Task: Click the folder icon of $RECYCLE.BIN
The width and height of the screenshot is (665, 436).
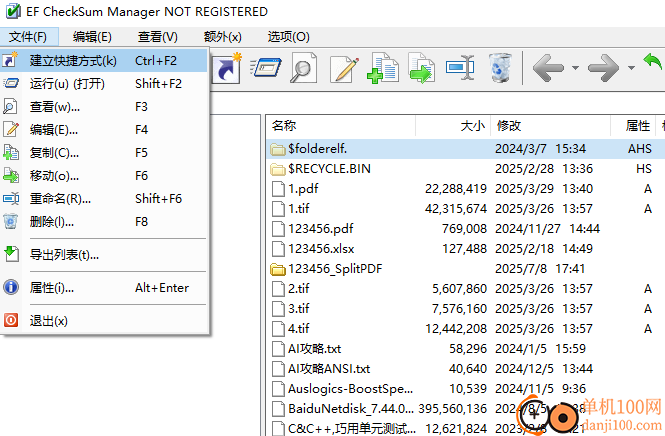Action: click(x=278, y=169)
